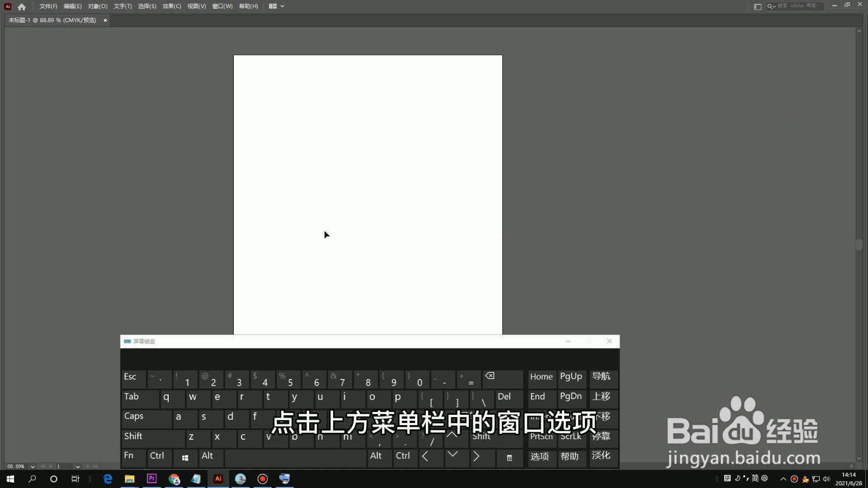Viewport: 868px width, 488px height.
Task: Open Microsoft Edge from the taskbar
Action: click(107, 479)
